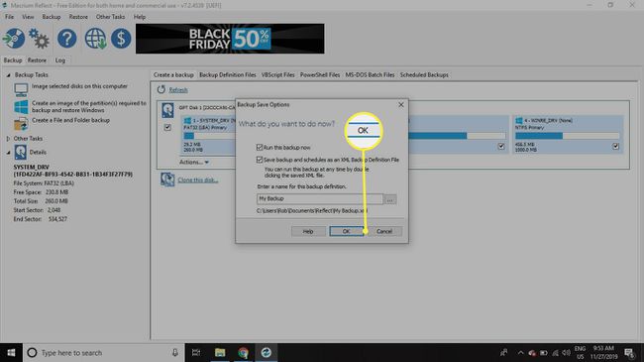Collapse the Backup Tasks section
644x362 pixels.
pyautogui.click(x=8, y=74)
